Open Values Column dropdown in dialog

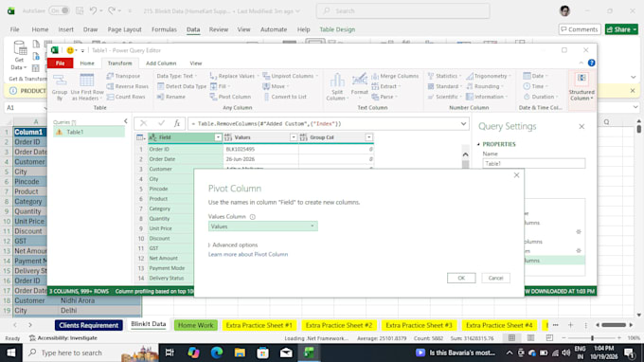263,226
